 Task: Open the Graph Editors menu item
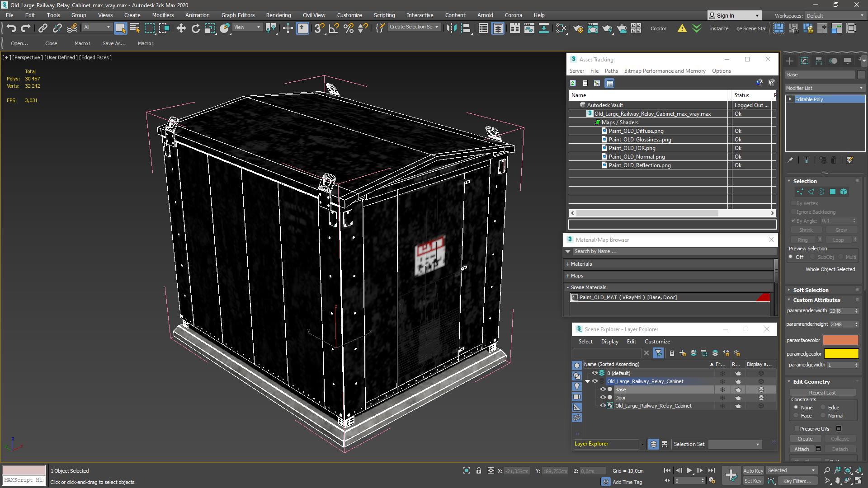click(x=238, y=15)
